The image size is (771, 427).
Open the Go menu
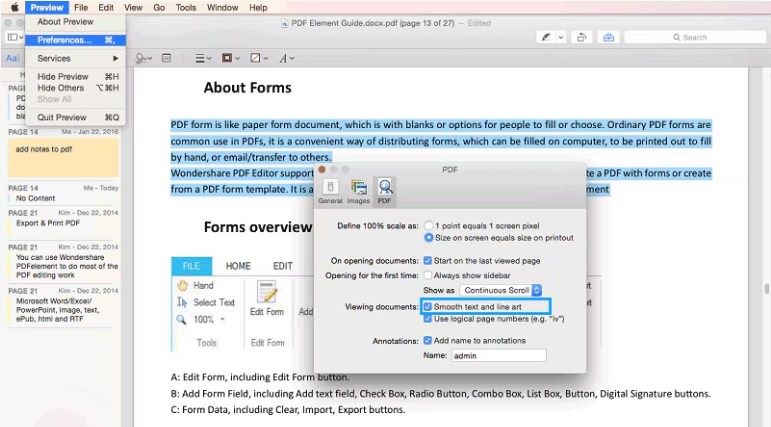(x=159, y=7)
